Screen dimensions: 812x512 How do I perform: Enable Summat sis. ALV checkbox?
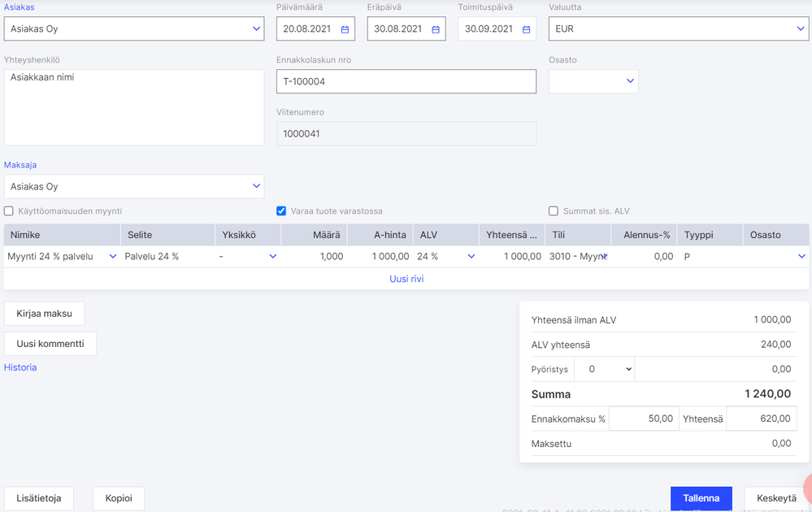coord(554,211)
